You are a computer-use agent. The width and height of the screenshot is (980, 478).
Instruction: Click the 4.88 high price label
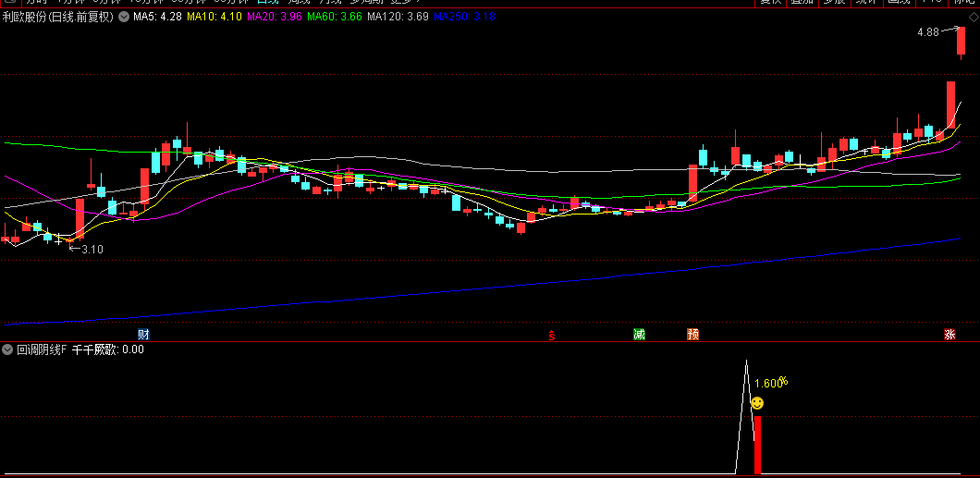pyautogui.click(x=928, y=31)
